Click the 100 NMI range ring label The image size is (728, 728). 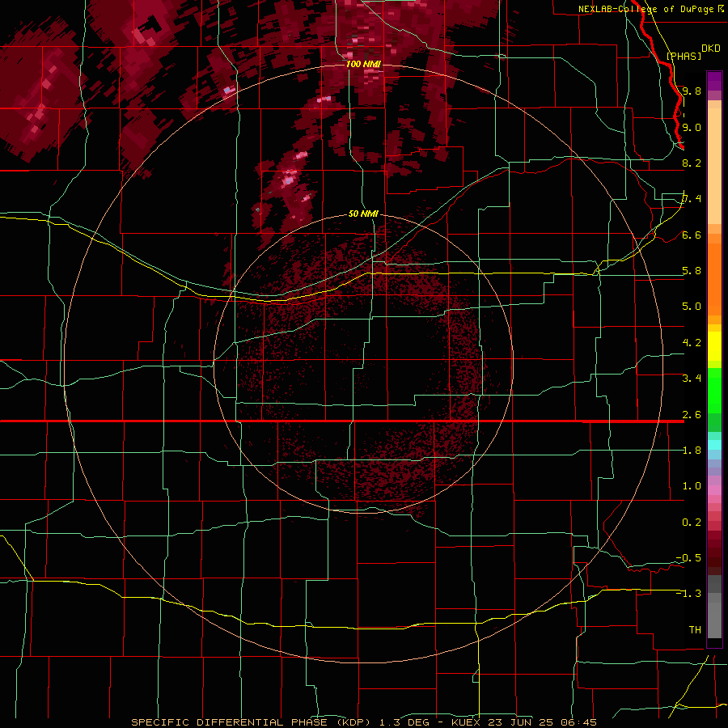tap(363, 64)
